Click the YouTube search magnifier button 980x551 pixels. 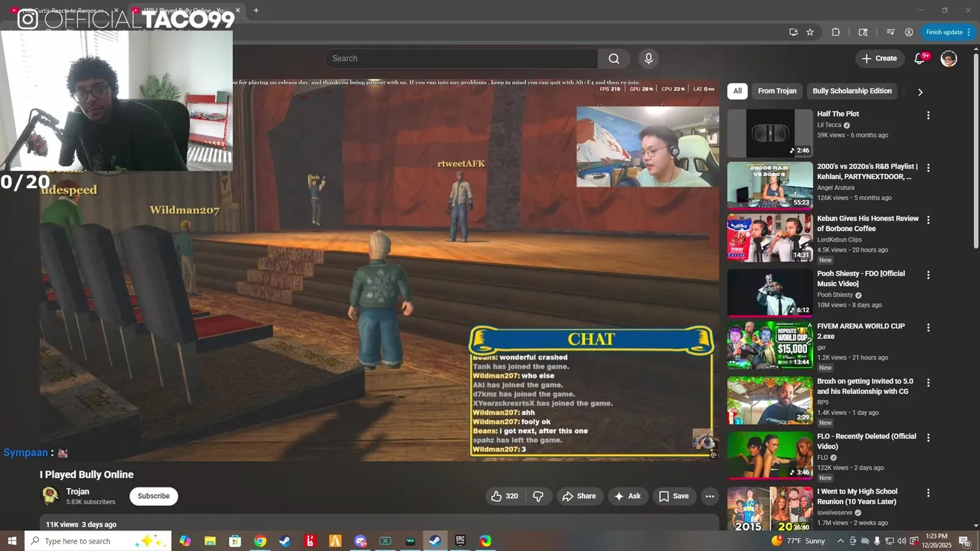pyautogui.click(x=614, y=59)
